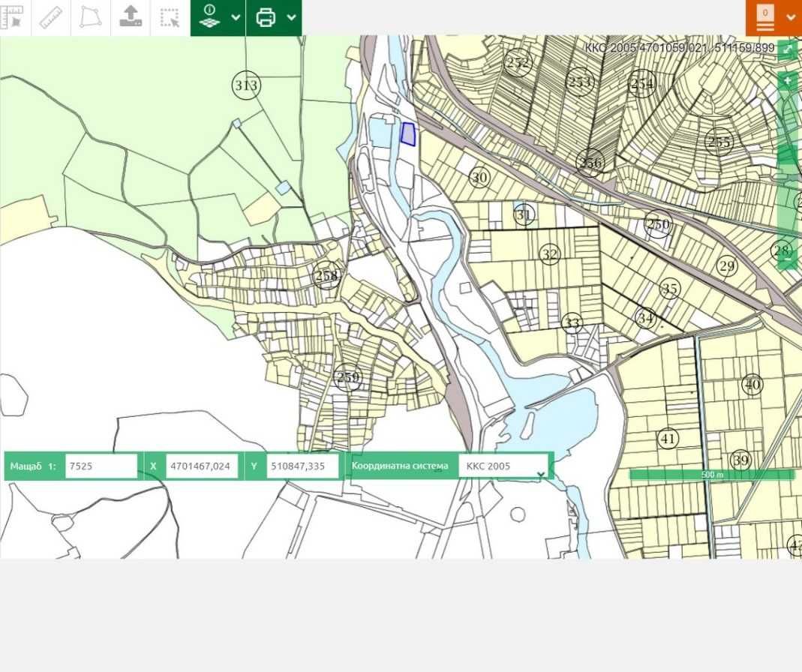
Task: Click map district label 253
Action: (581, 81)
